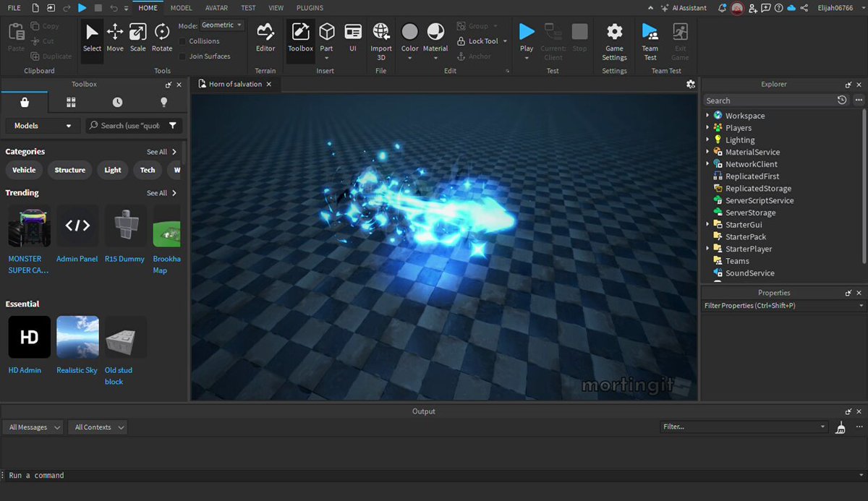
Task: Switch to the MODEL ribbon tab
Action: coord(181,8)
